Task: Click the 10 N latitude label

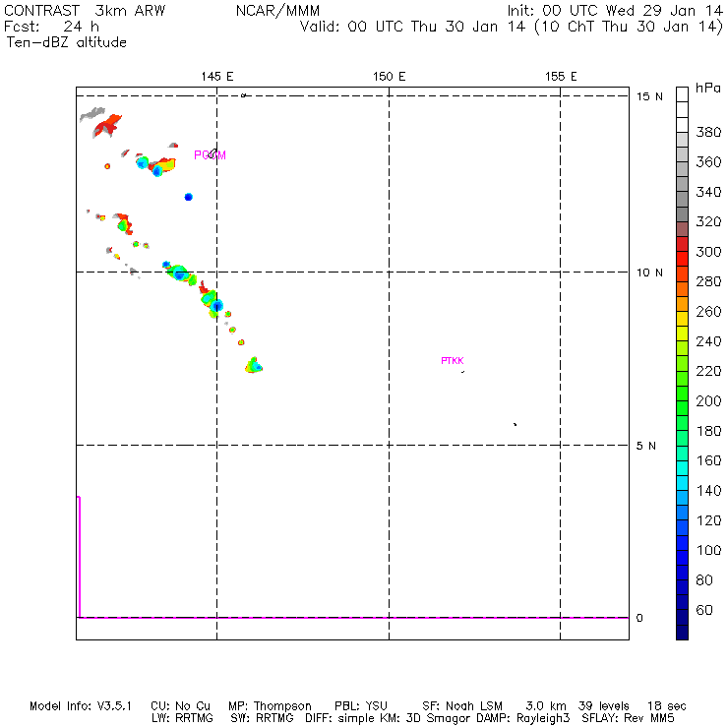Action: [x=649, y=273]
